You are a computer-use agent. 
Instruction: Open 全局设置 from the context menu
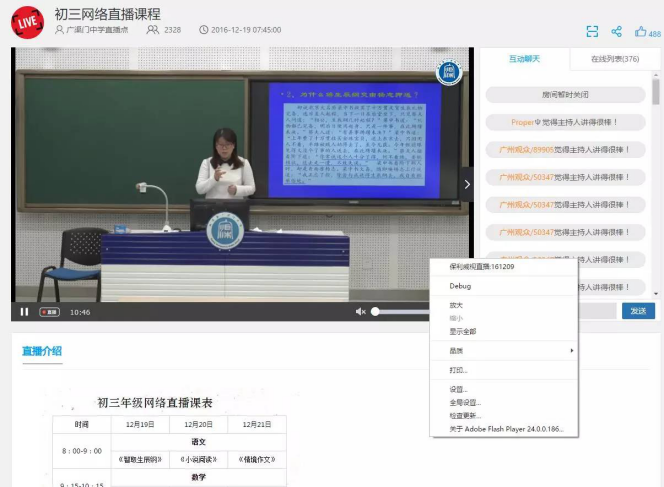point(465,403)
